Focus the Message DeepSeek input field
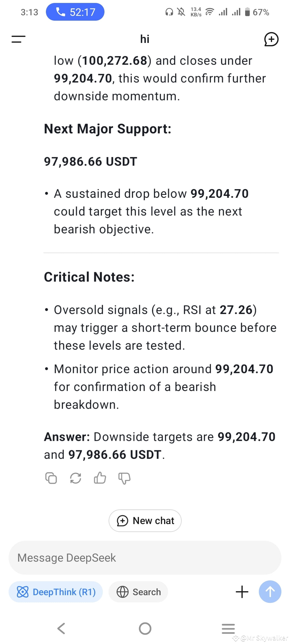The height and width of the screenshot is (644, 290). pyautogui.click(x=145, y=558)
